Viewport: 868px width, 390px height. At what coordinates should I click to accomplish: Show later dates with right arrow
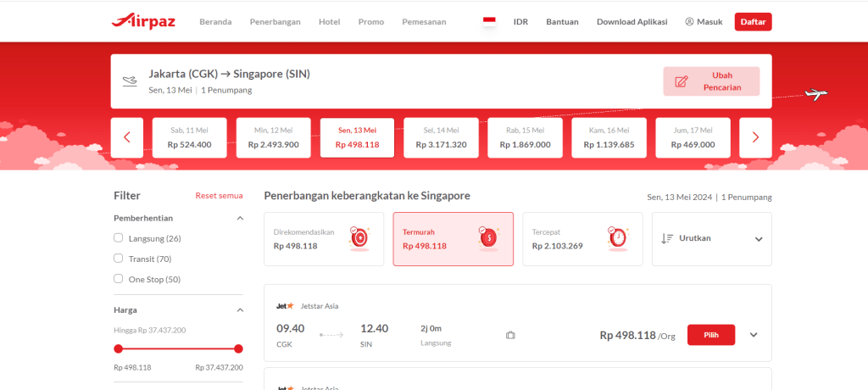(x=755, y=137)
